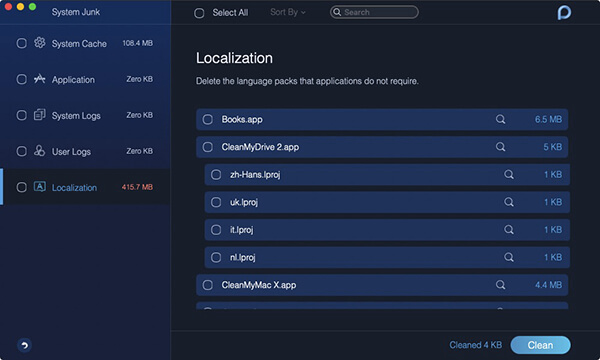The image size is (600, 360).
Task: Collapse the CleanMyDrive 2.app row
Action: point(382,147)
